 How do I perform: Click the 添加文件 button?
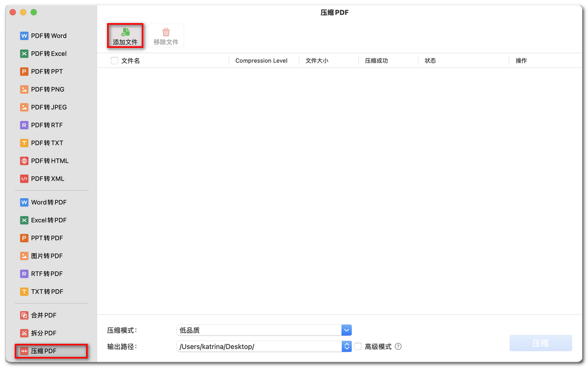click(125, 35)
